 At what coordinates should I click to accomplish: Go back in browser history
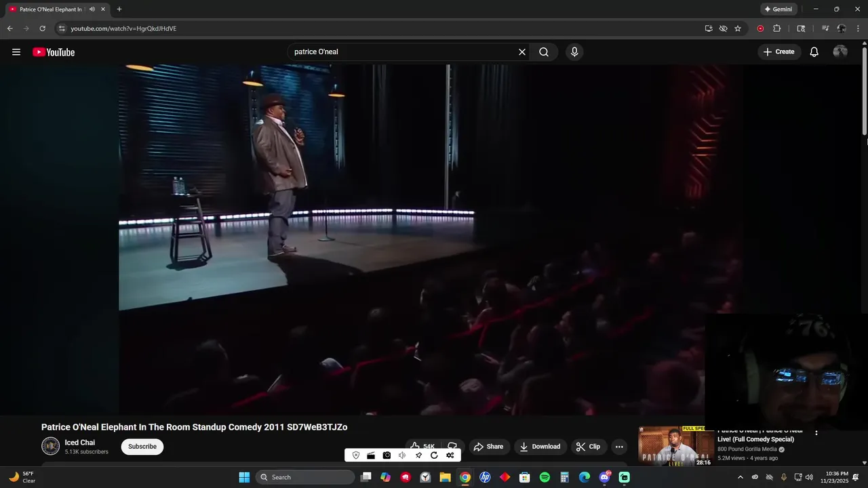[x=9, y=28]
